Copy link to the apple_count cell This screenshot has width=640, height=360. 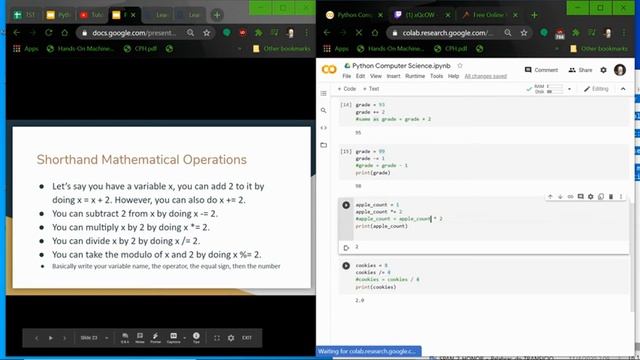[x=570, y=197]
